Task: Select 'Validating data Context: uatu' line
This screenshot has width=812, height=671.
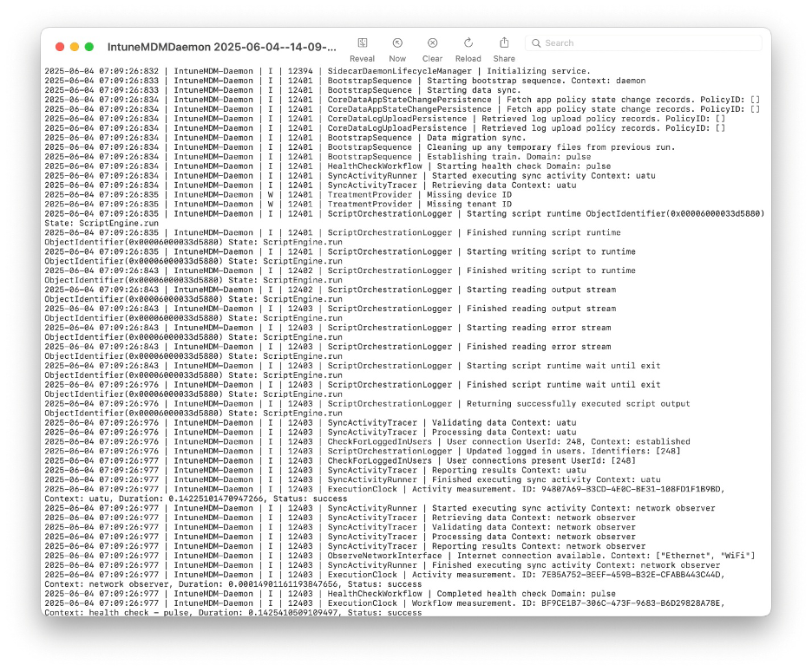Action: tap(311, 423)
